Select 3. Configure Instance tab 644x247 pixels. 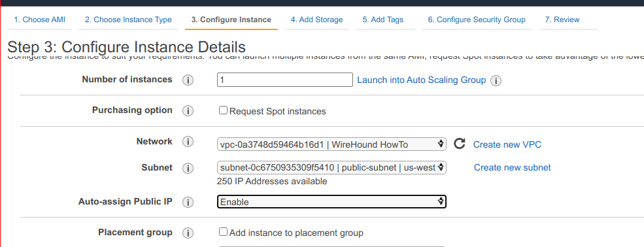tap(231, 20)
